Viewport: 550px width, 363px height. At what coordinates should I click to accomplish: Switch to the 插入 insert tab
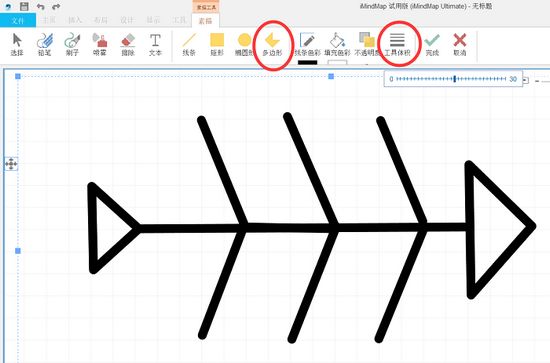click(x=75, y=20)
